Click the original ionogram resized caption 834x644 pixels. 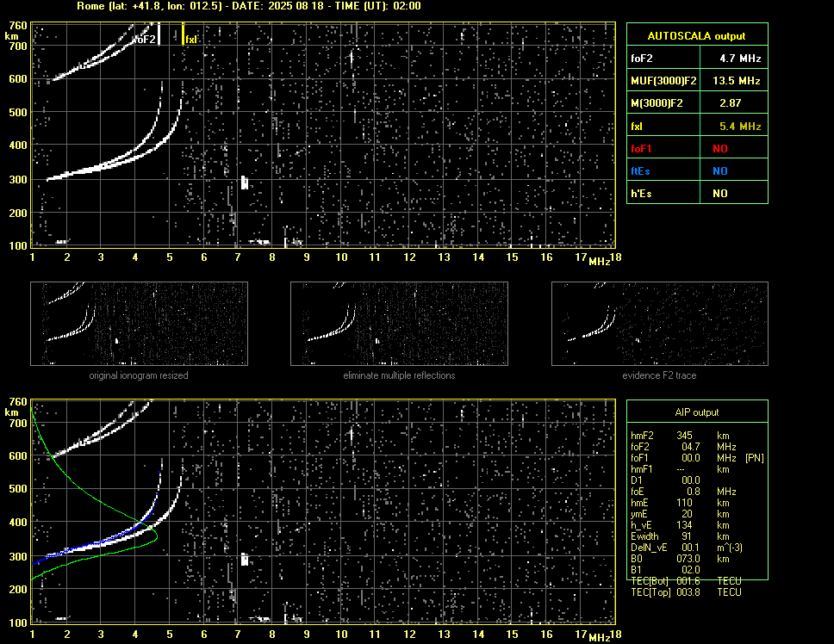(x=139, y=375)
